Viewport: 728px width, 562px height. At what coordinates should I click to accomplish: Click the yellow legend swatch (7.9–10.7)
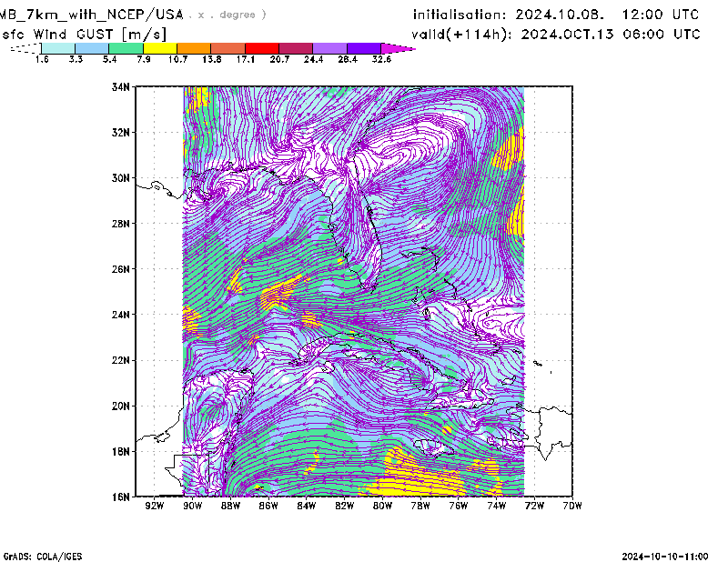[160, 48]
